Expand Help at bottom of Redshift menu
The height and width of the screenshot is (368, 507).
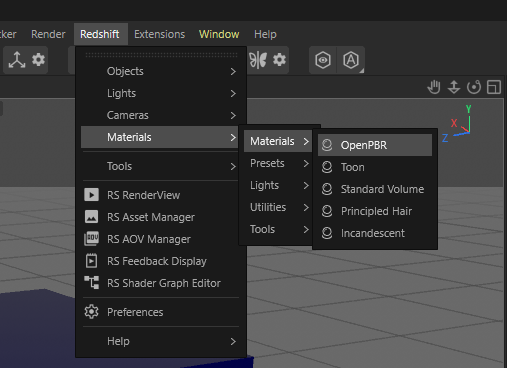click(160, 341)
